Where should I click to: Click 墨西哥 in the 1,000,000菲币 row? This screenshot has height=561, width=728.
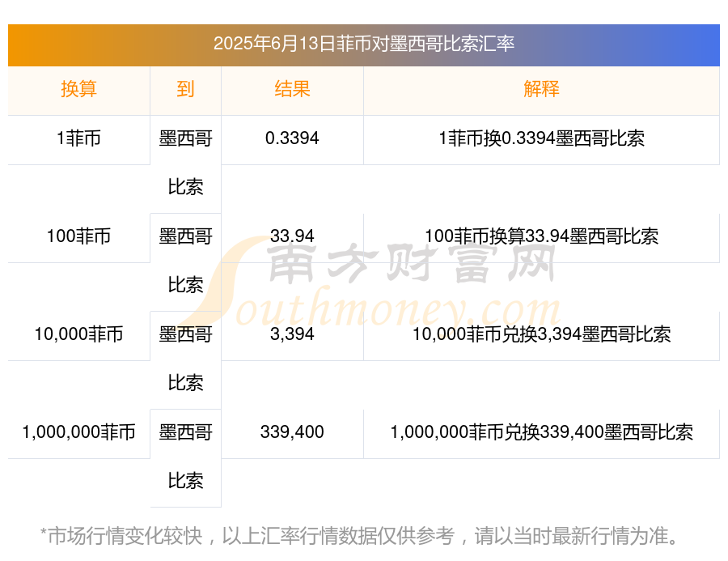coord(185,432)
